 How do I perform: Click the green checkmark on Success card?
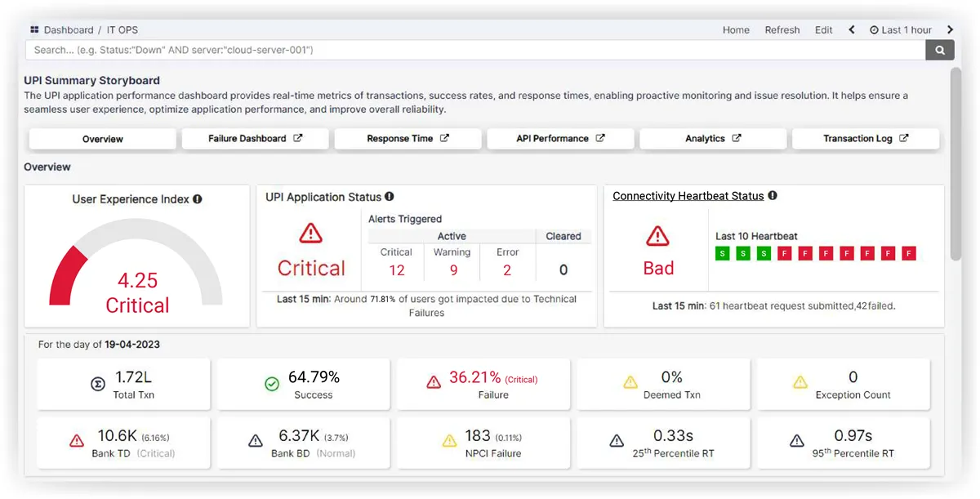(272, 384)
